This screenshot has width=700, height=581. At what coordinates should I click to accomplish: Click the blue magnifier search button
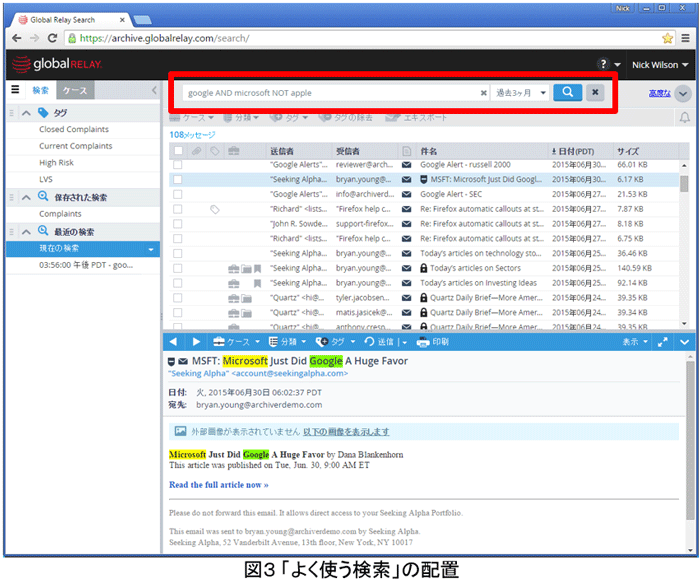[x=567, y=92]
